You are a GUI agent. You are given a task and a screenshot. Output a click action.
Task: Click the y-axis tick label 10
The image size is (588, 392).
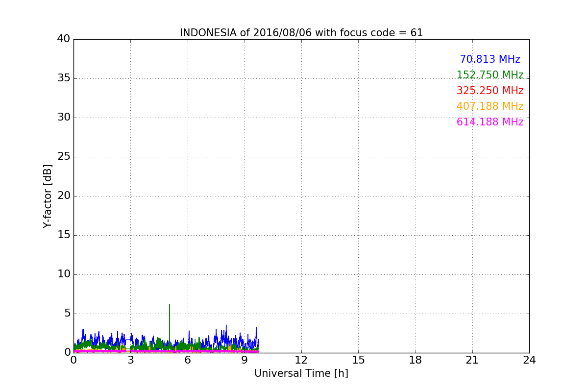pos(64,274)
